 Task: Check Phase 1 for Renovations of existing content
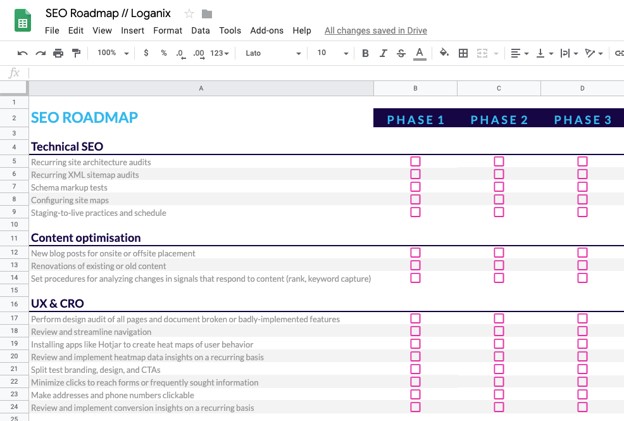[x=415, y=265]
